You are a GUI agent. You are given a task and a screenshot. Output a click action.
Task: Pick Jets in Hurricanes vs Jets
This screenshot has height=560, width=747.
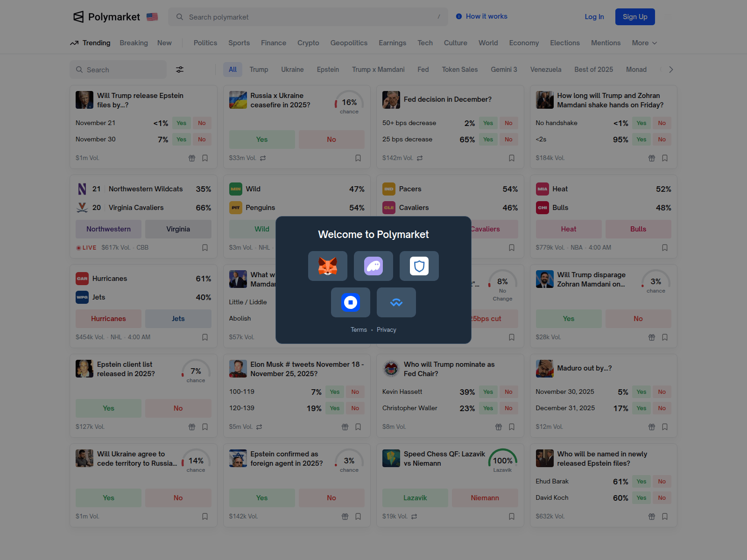click(x=178, y=319)
